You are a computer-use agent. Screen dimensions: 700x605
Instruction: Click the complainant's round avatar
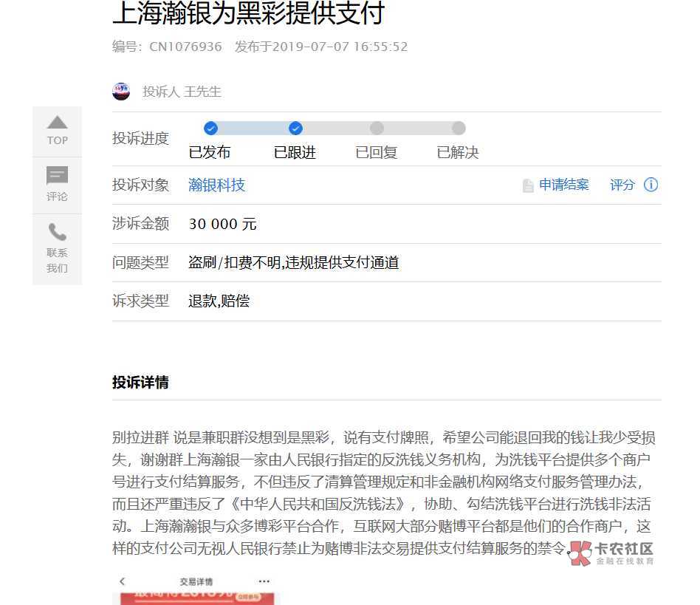coord(121,92)
